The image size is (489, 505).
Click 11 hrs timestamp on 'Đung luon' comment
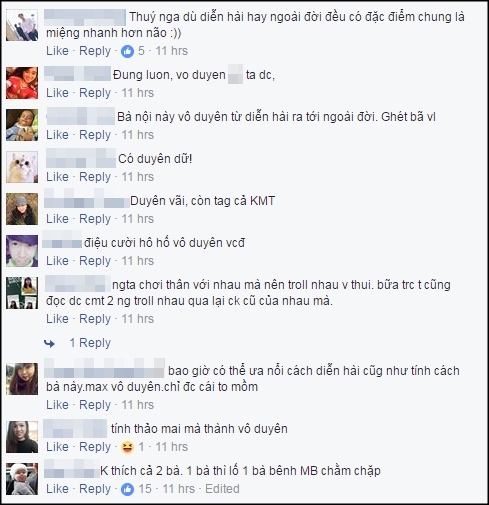click(x=138, y=93)
